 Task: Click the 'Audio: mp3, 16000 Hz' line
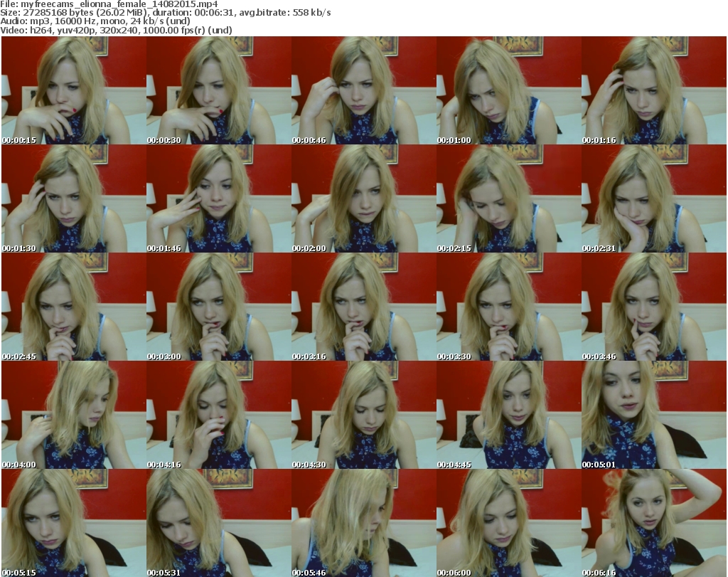click(95, 21)
